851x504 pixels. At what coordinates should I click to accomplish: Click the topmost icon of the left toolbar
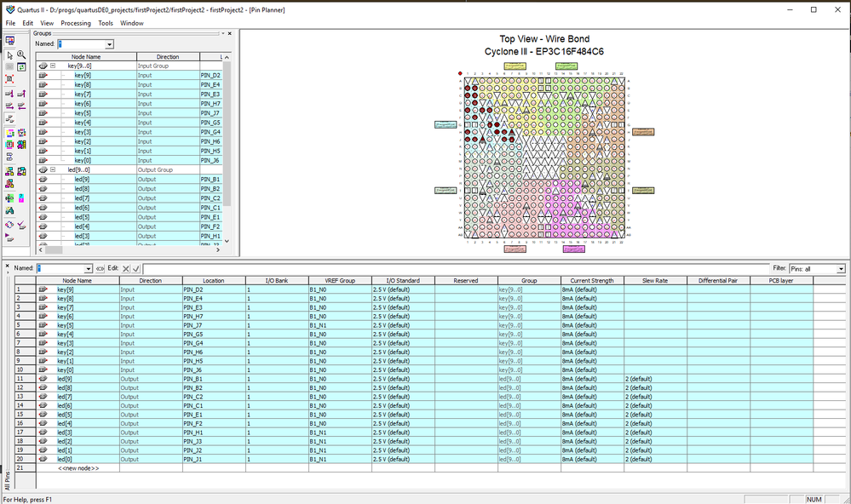pos(9,40)
